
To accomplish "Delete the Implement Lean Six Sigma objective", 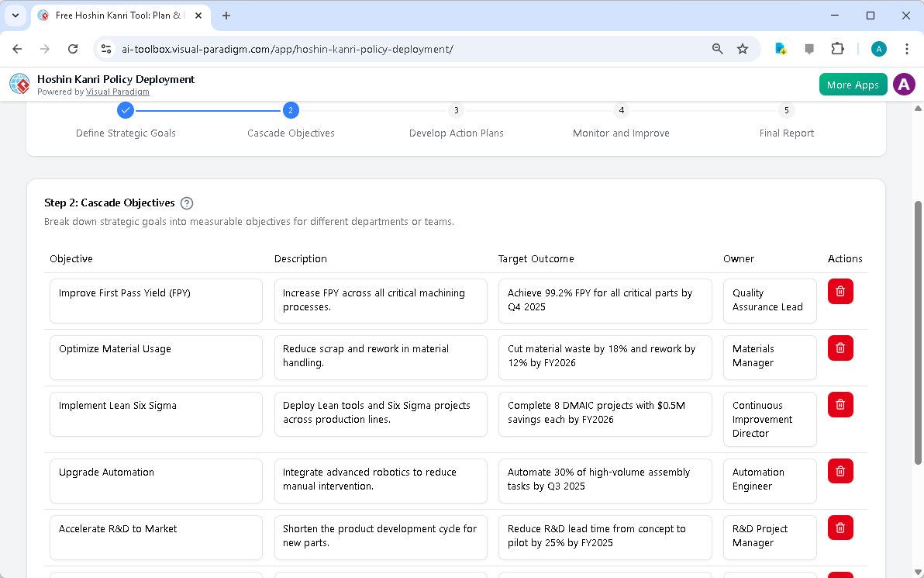I will click(x=840, y=404).
